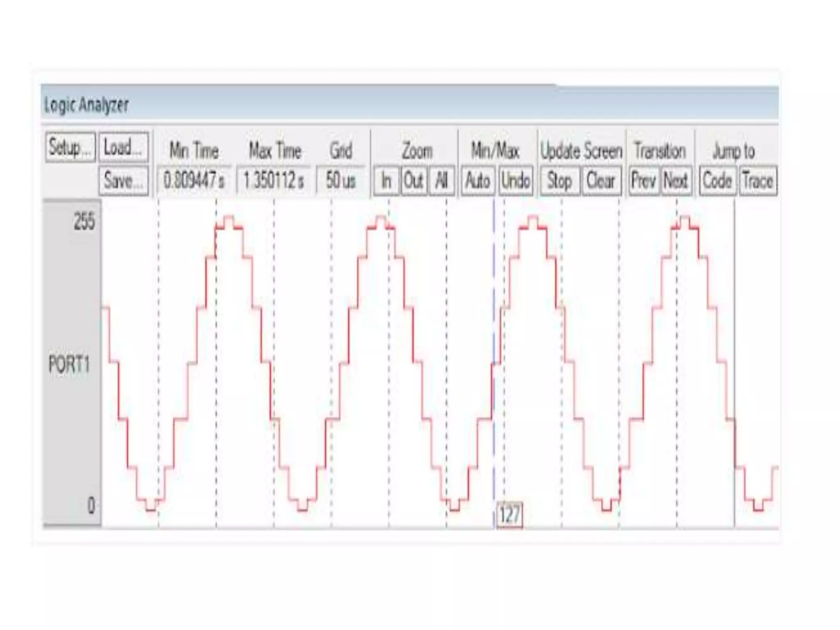Screen dimensions: 840x630
Task: Set Min/Max to Auto
Action: tap(477, 180)
